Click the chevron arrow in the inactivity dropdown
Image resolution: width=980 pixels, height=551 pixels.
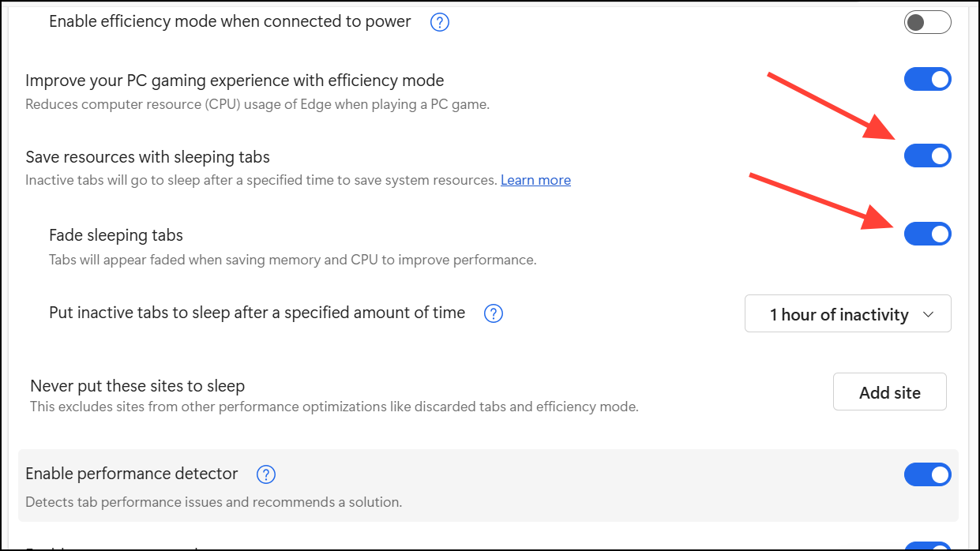coord(929,314)
